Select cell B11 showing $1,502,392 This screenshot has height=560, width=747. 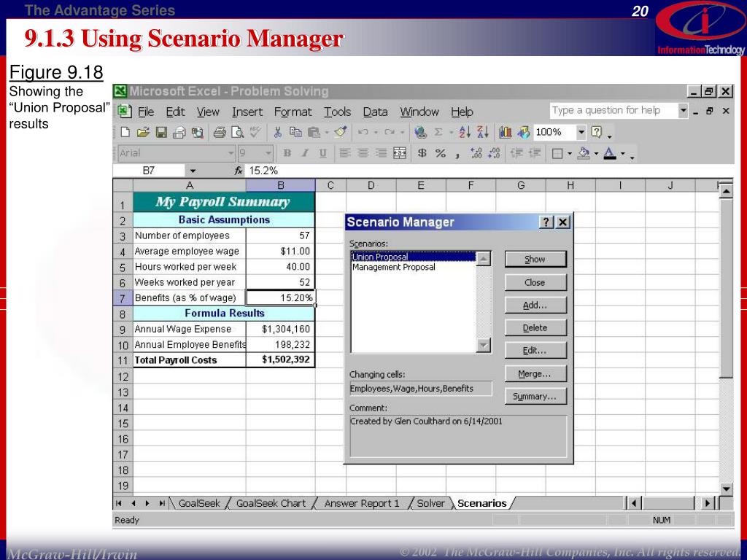coord(280,359)
